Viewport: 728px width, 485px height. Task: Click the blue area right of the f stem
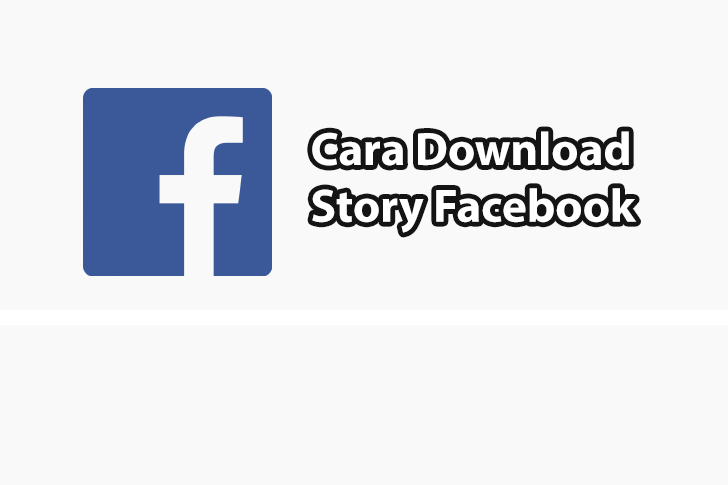243,239
